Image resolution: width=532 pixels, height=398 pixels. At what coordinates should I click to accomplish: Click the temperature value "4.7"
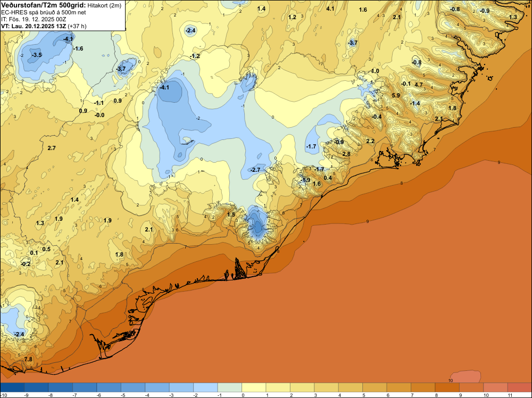pos(419,85)
